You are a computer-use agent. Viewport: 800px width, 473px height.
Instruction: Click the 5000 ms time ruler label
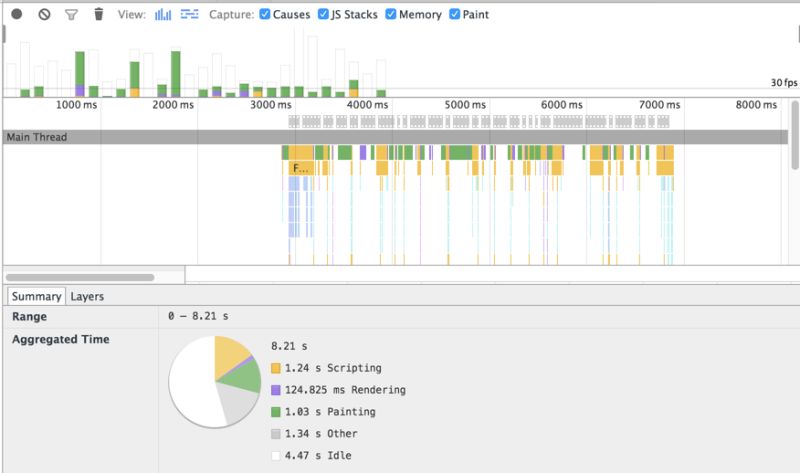pyautogui.click(x=465, y=105)
